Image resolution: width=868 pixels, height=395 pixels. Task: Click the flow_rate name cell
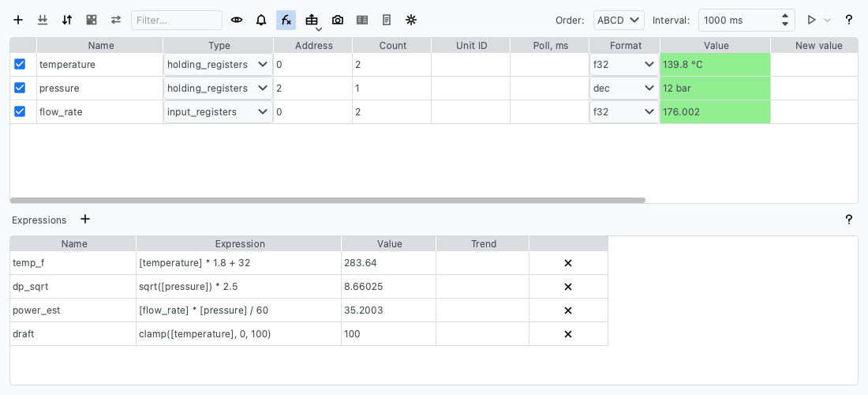[99, 111]
